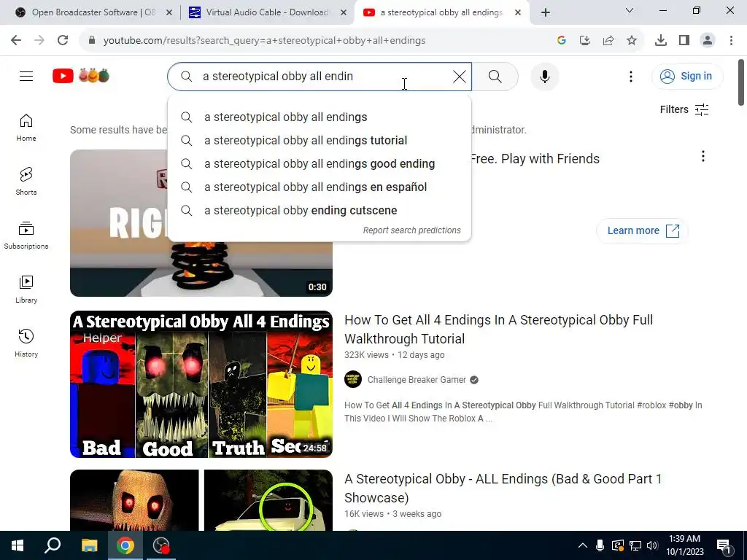Click the tray volume speaker icon
This screenshot has height=560, width=747.
point(652,545)
